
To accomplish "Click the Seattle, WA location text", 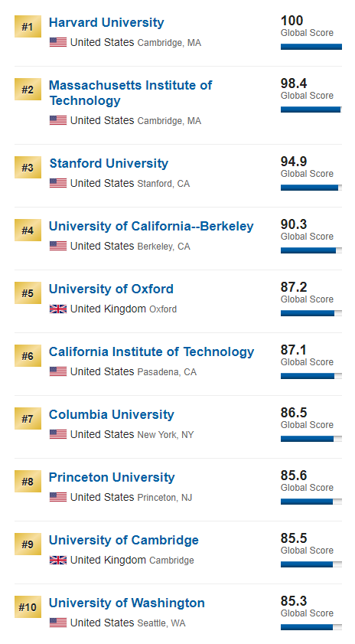I will pyautogui.click(x=161, y=623).
